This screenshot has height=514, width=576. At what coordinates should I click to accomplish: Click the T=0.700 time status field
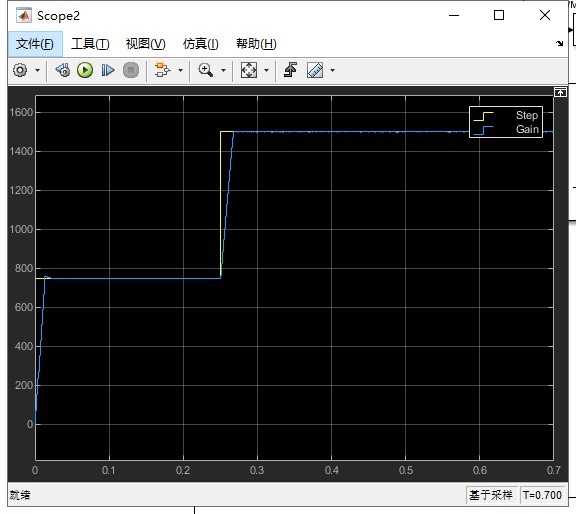click(x=542, y=495)
